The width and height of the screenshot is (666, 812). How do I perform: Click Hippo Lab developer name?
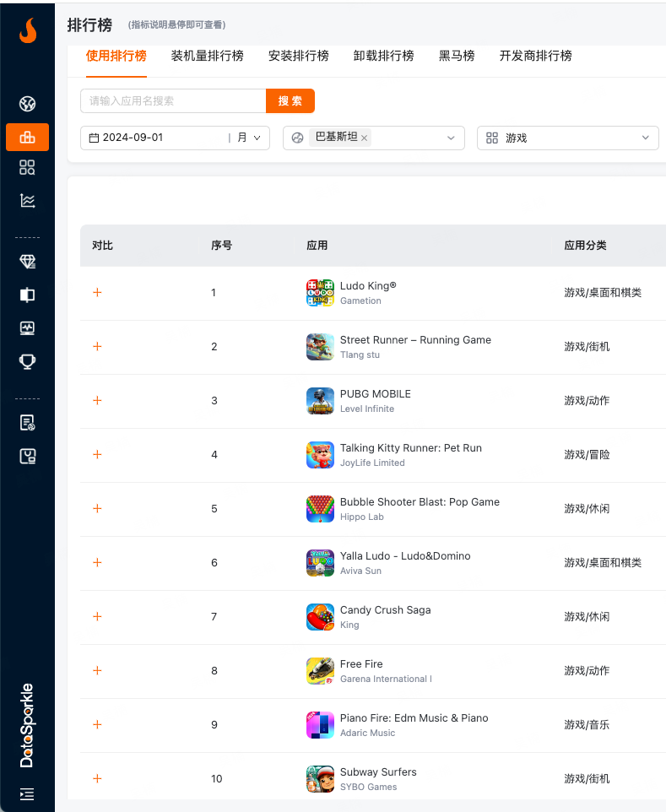pos(362,517)
